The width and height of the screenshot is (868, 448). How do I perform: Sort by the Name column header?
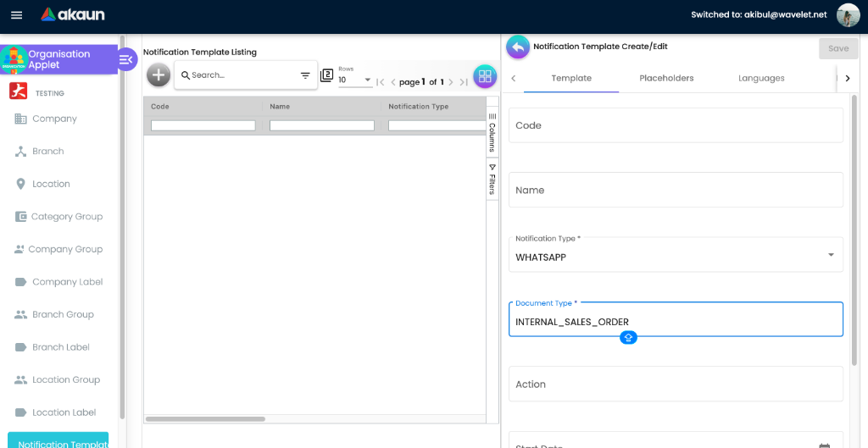[x=280, y=106]
